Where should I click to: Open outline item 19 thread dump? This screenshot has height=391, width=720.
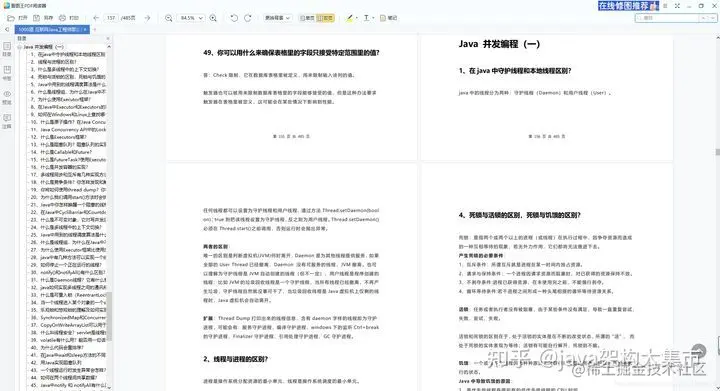pyautogui.click(x=68, y=190)
